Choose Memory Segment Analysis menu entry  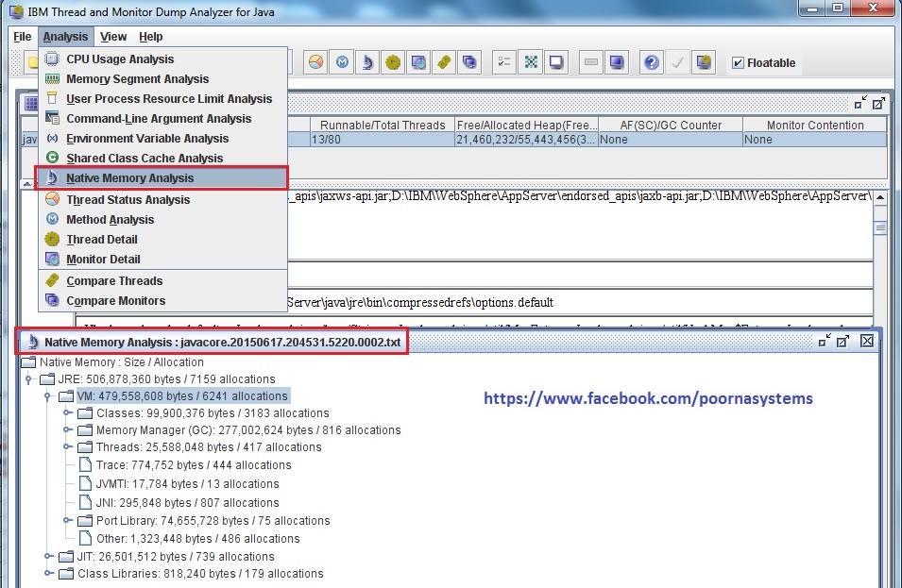pos(162,78)
